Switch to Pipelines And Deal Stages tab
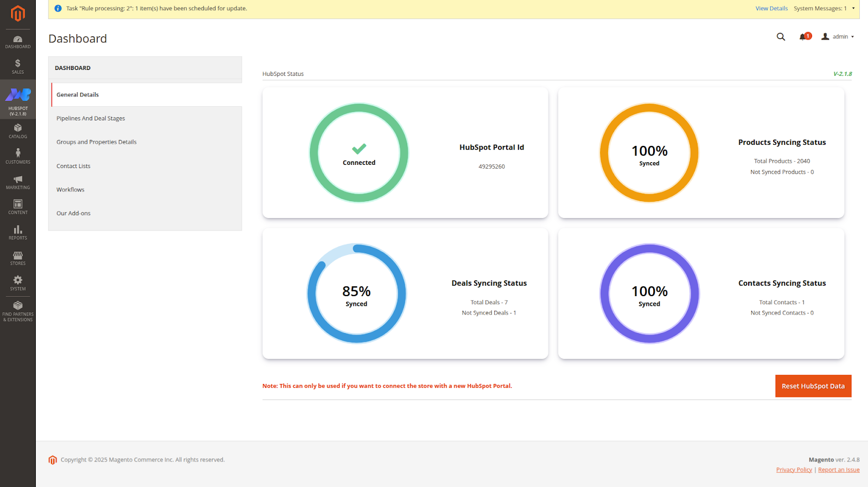 point(146,118)
